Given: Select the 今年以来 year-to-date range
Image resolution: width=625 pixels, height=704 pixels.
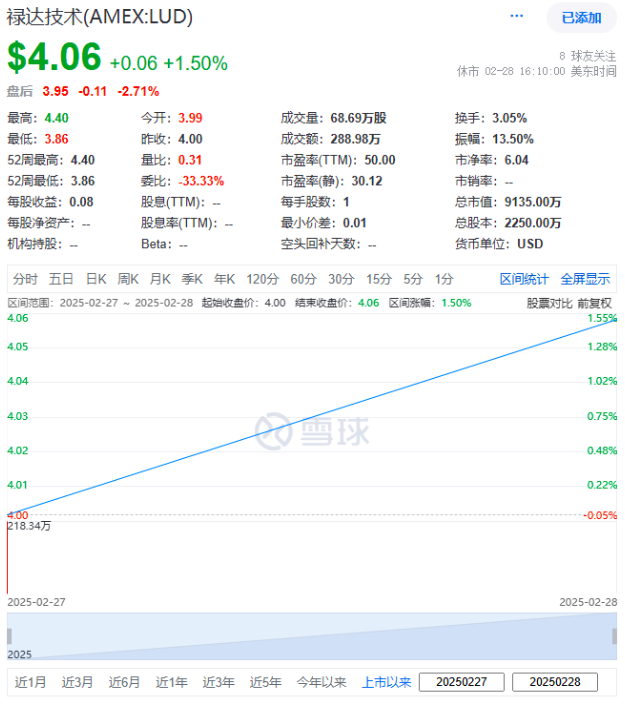Looking at the screenshot, I should click(321, 682).
